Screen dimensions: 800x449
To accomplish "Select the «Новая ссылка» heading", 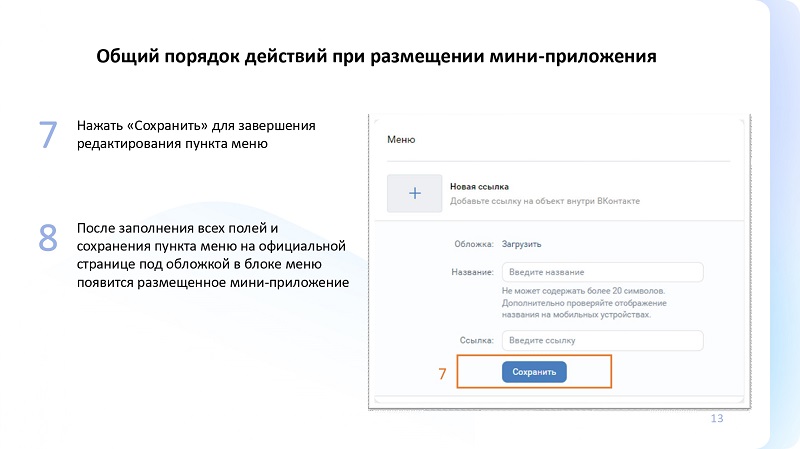I will coord(479,187).
